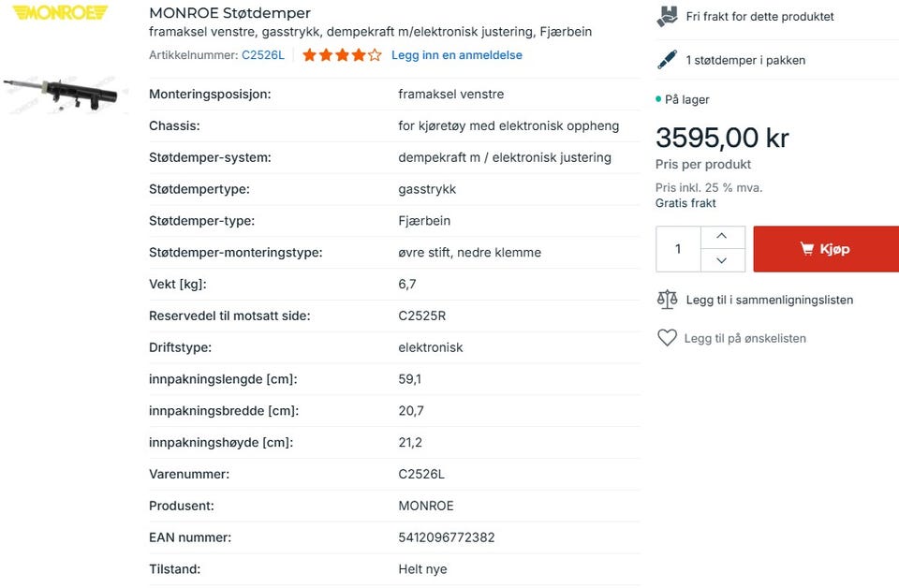The image size is (899, 588).
Task: Select Legg til i sammenligningslisten
Action: (769, 300)
